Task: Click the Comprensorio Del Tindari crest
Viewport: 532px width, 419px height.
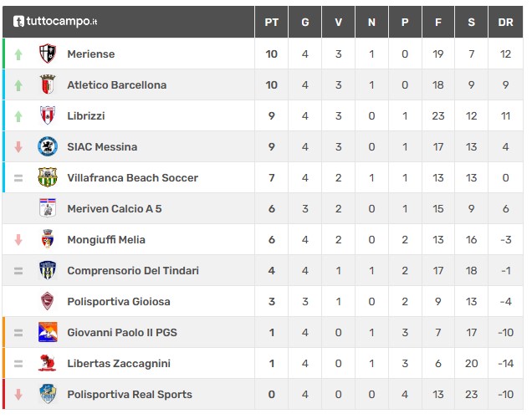Action: (48, 270)
